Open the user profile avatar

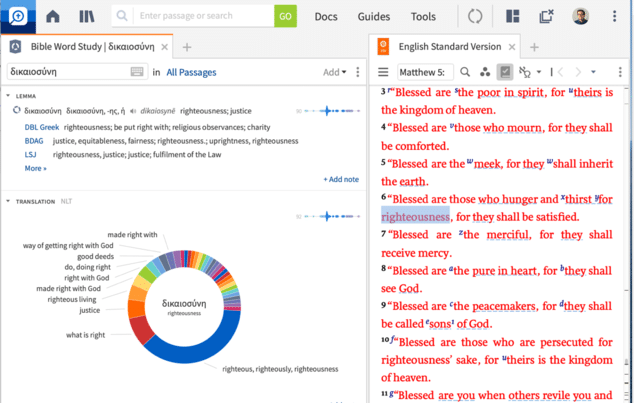pyautogui.click(x=580, y=16)
